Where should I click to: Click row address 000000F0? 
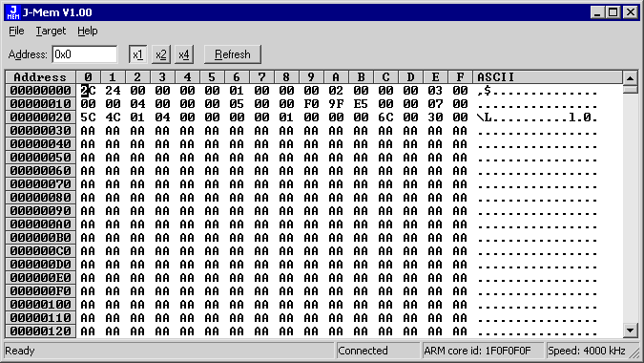pos(40,291)
